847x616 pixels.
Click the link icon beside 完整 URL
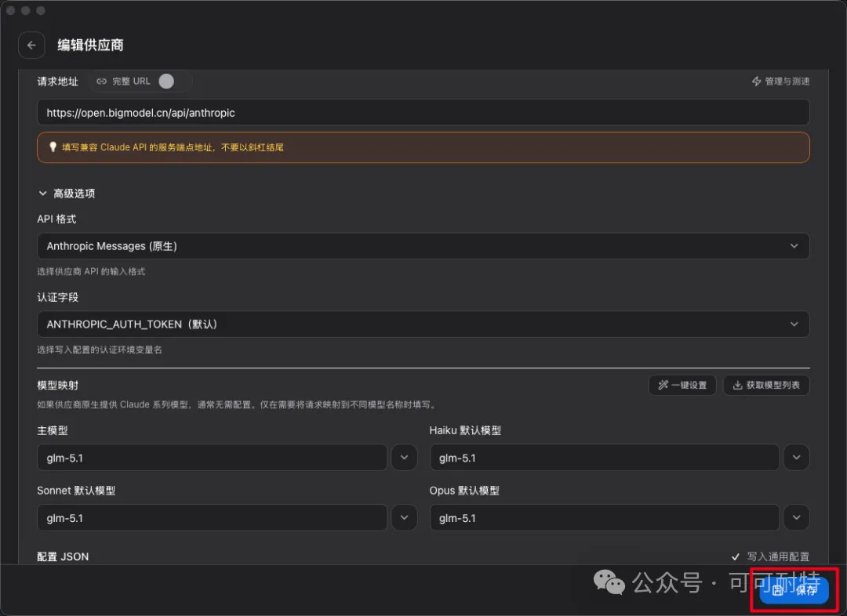[101, 82]
